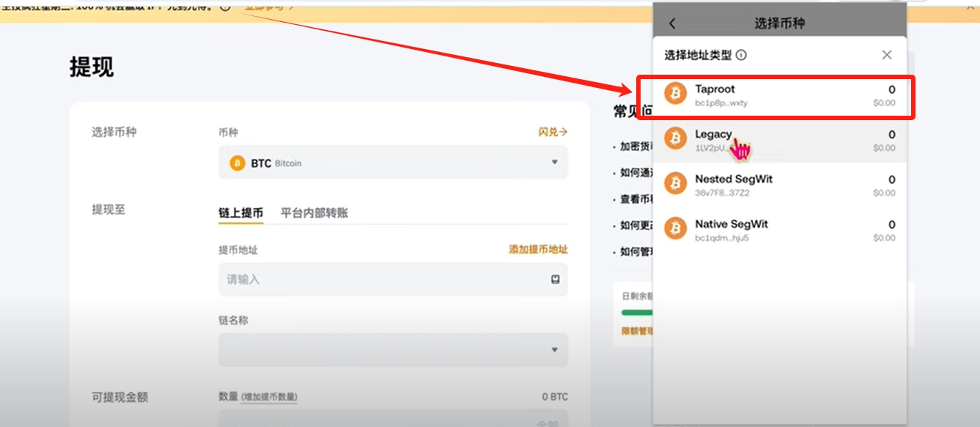Click the 添加提币地址 link
The image size is (980, 427).
click(538, 250)
